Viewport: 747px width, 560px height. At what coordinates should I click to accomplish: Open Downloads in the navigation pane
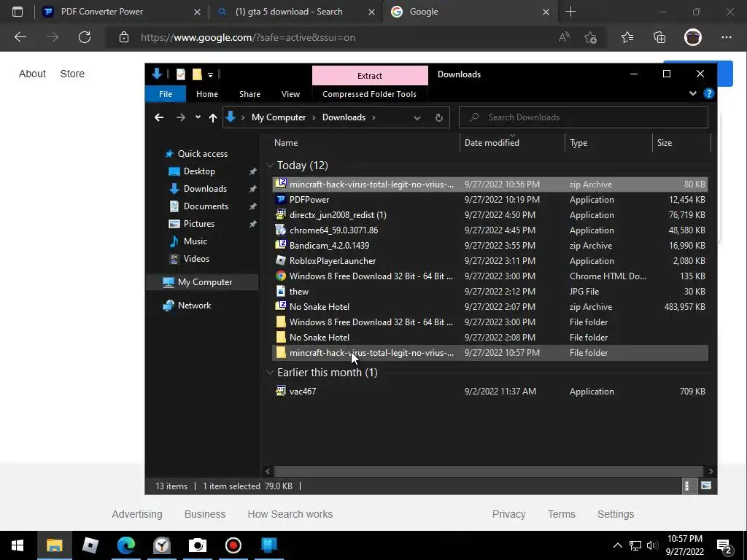[x=205, y=189]
